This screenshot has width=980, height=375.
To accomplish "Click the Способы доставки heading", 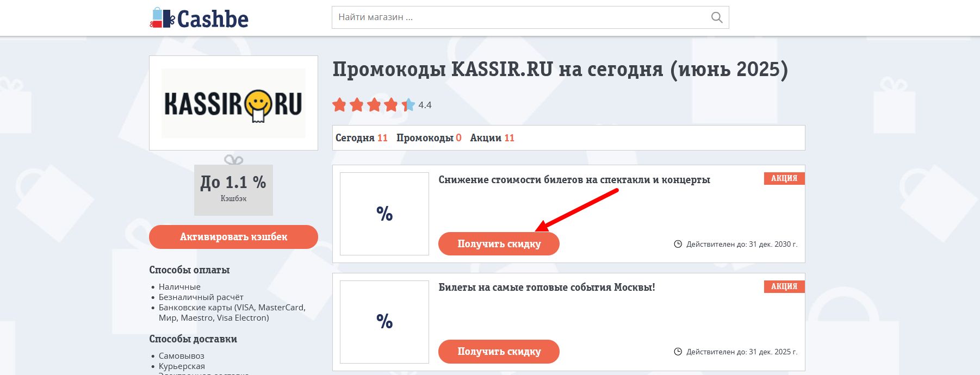I will click(193, 339).
